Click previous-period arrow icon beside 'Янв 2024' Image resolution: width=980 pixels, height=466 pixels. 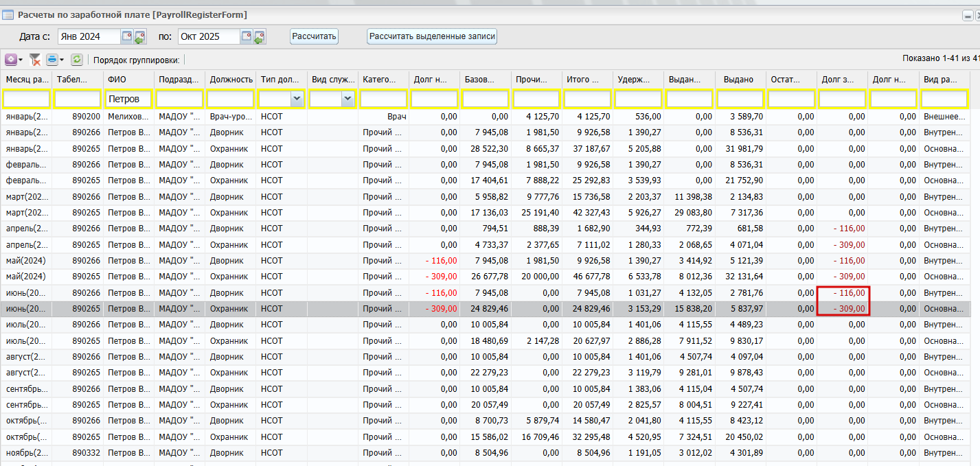(x=140, y=37)
